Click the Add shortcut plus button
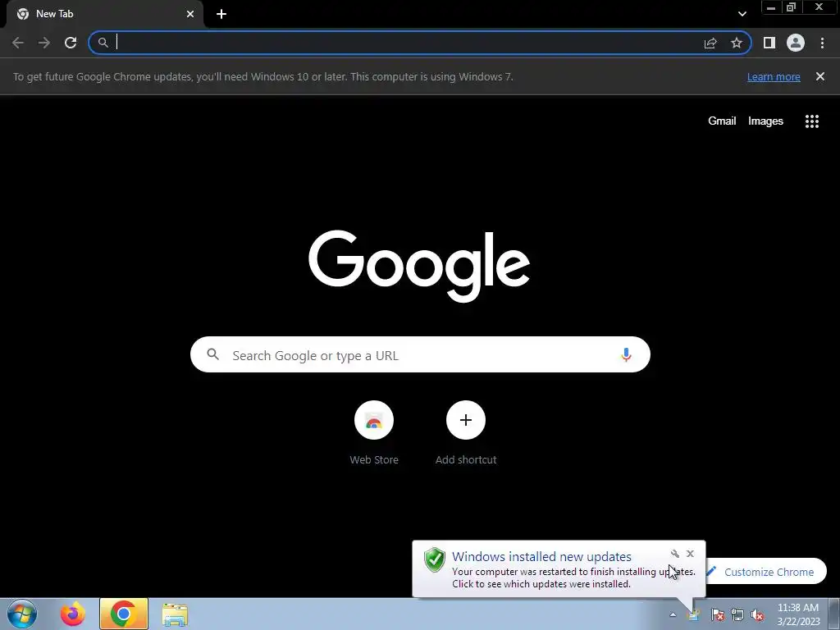 click(466, 420)
